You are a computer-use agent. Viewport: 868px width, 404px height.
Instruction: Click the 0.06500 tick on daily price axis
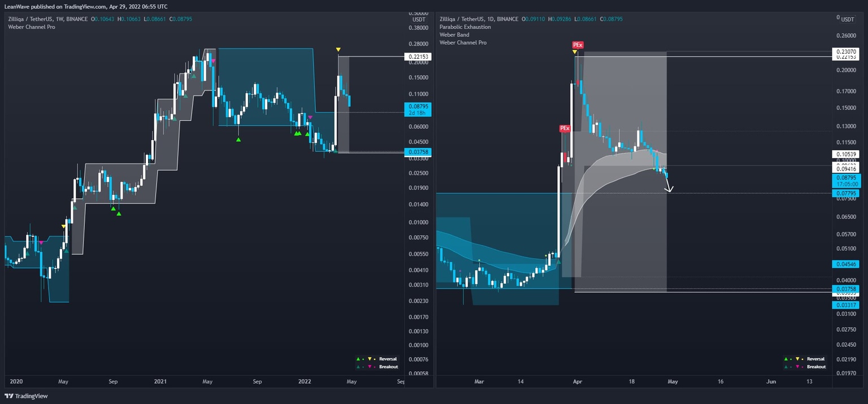(846, 217)
